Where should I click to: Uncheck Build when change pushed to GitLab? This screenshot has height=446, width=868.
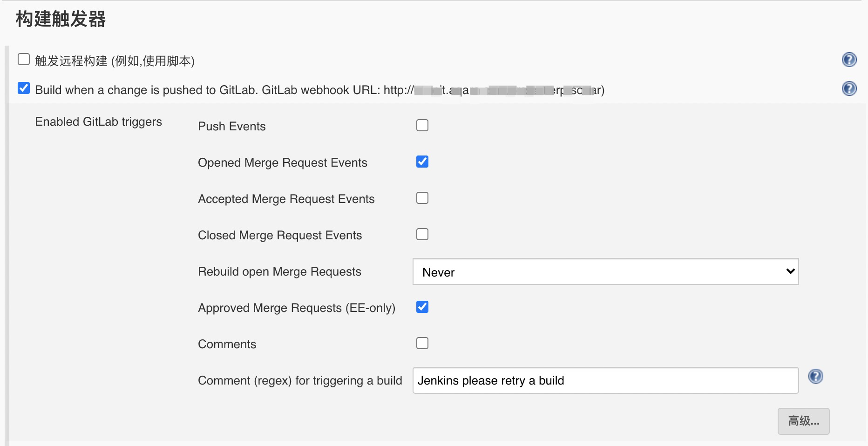(x=24, y=88)
